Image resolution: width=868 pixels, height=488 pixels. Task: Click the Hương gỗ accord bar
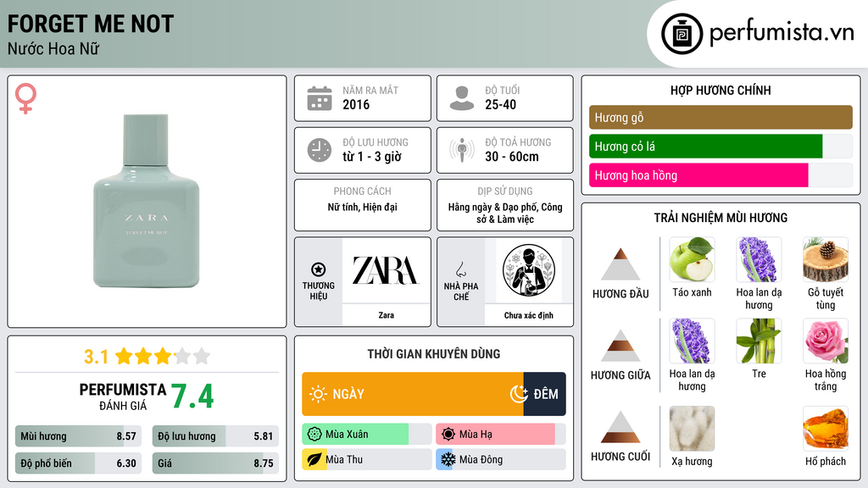[721, 117]
